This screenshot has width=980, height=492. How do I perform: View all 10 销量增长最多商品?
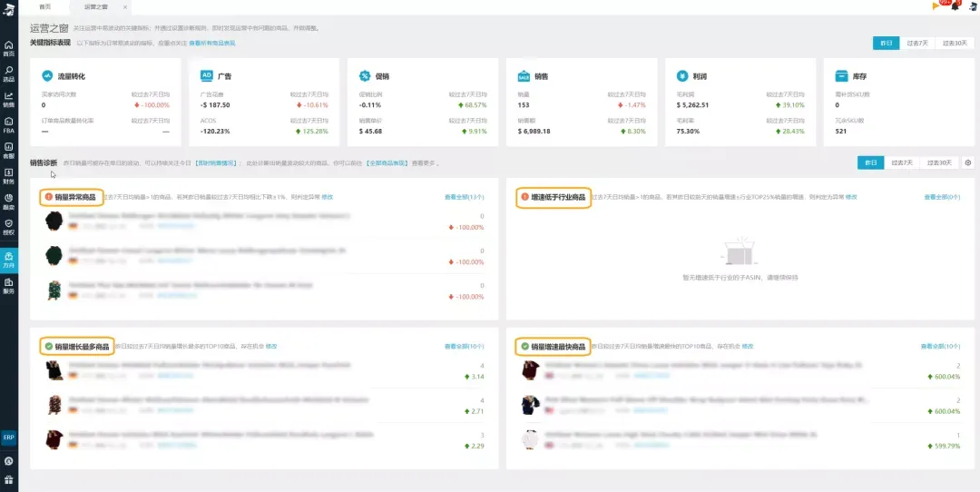[464, 346]
